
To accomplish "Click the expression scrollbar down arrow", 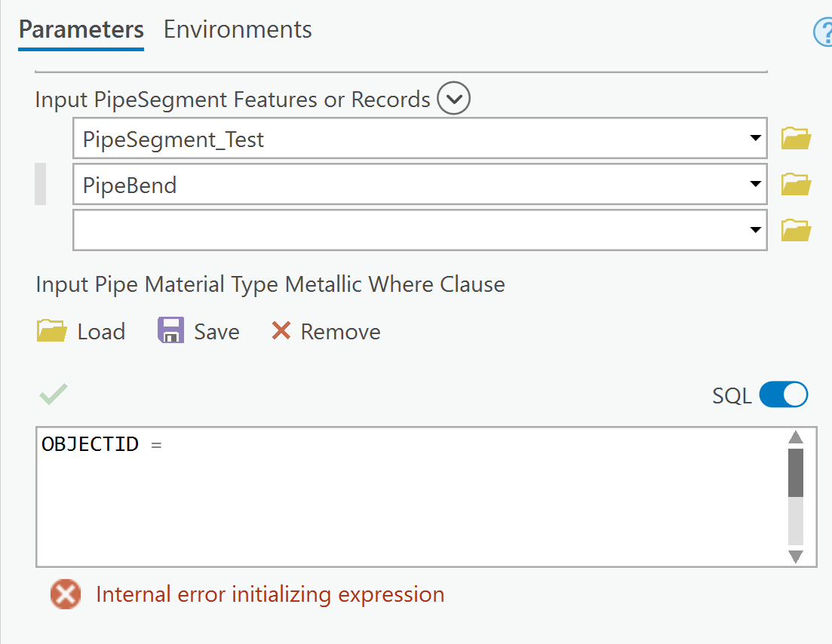I will coord(796,557).
